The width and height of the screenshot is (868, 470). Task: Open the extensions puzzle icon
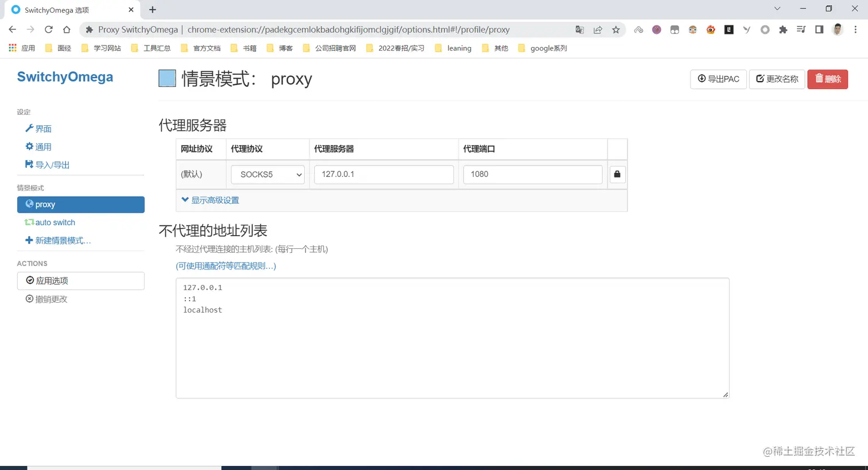(783, 30)
